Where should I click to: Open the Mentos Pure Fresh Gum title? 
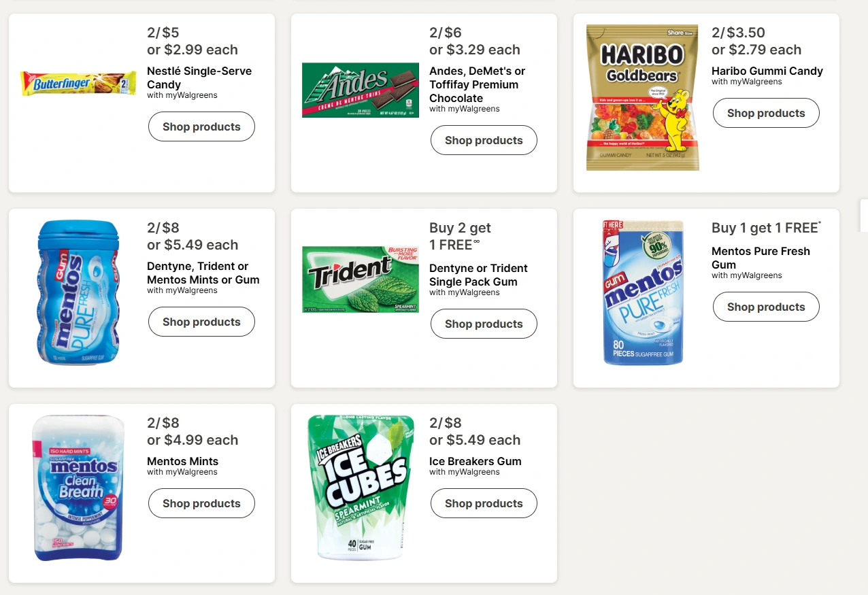pos(761,258)
